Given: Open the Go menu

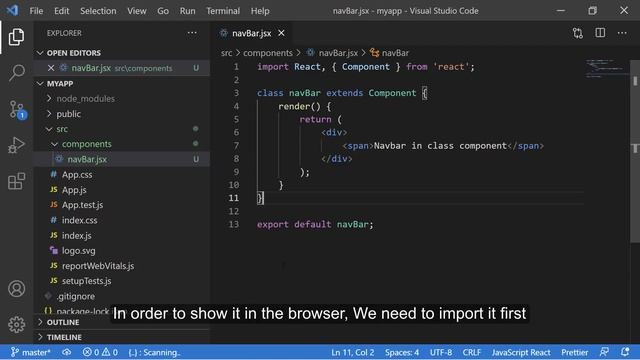Looking at the screenshot, I should tap(163, 11).
